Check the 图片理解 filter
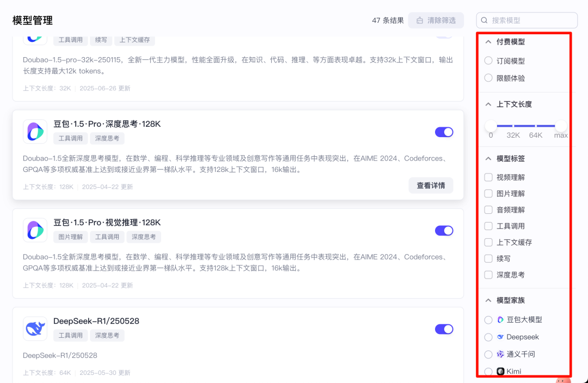 (x=488, y=193)
